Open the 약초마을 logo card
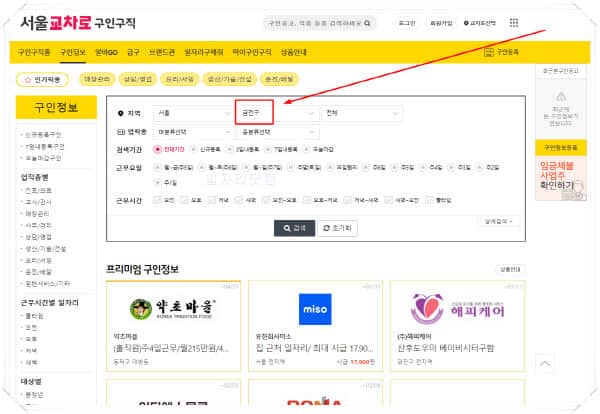This screenshot has height=414, width=600. point(173,326)
